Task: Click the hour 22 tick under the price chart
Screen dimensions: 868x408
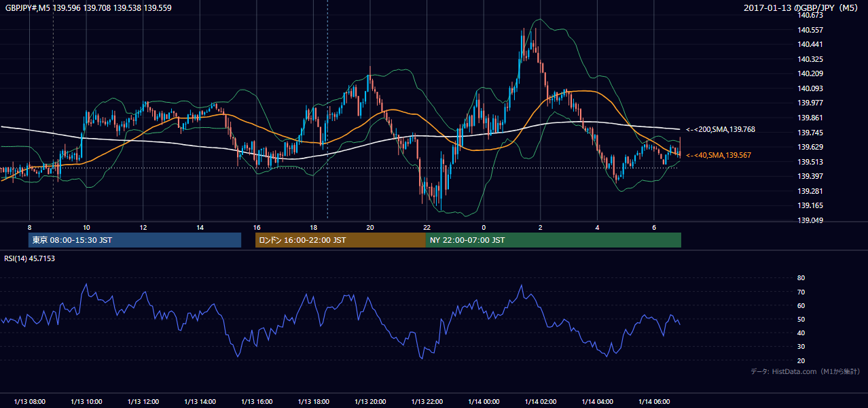Action: pyautogui.click(x=427, y=227)
